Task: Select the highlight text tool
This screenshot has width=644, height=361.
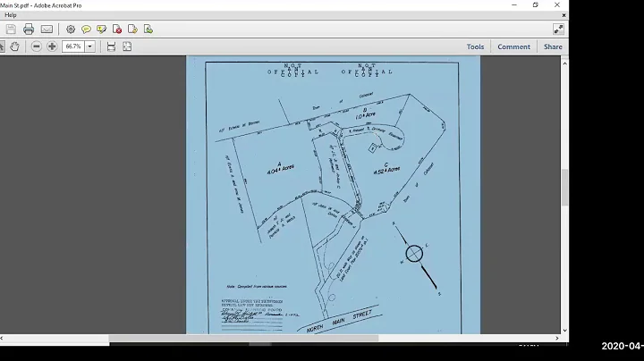Action: (101, 29)
